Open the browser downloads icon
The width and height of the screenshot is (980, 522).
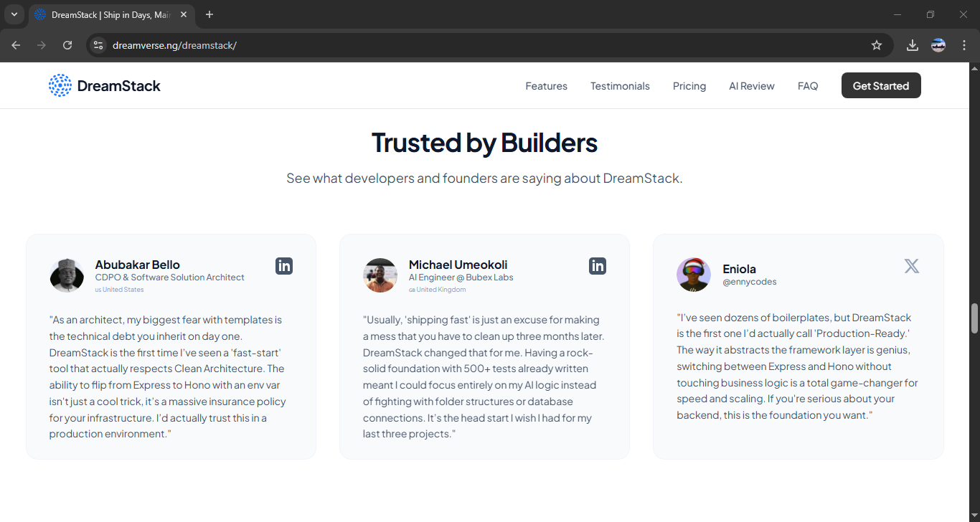click(x=912, y=44)
